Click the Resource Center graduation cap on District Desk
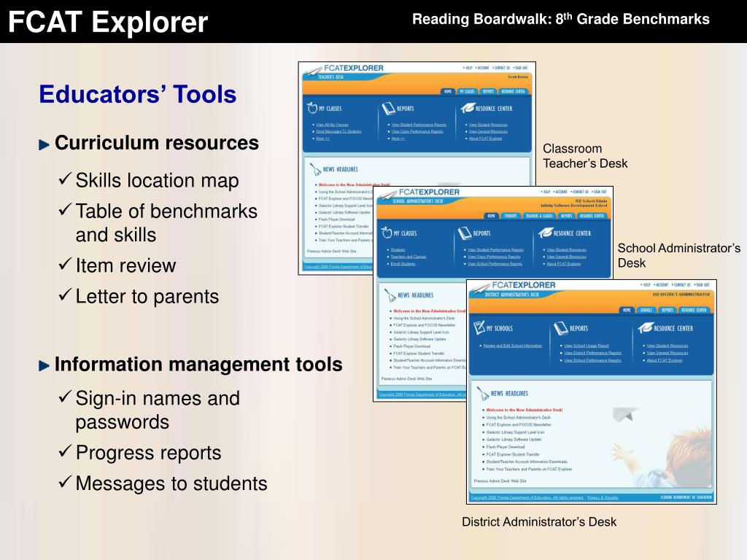Screen dimensions: 747x560 (645, 327)
